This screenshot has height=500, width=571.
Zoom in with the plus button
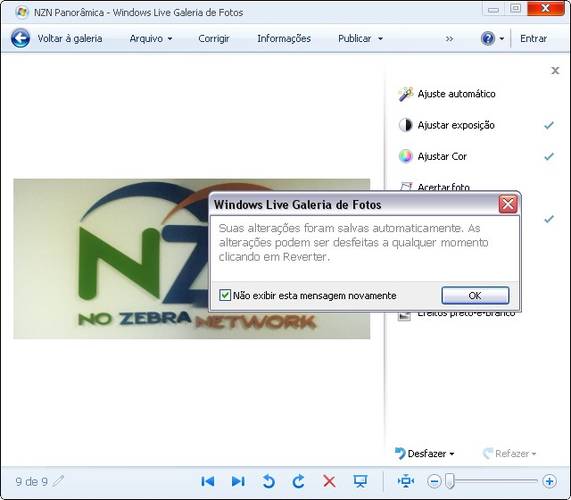point(550,481)
